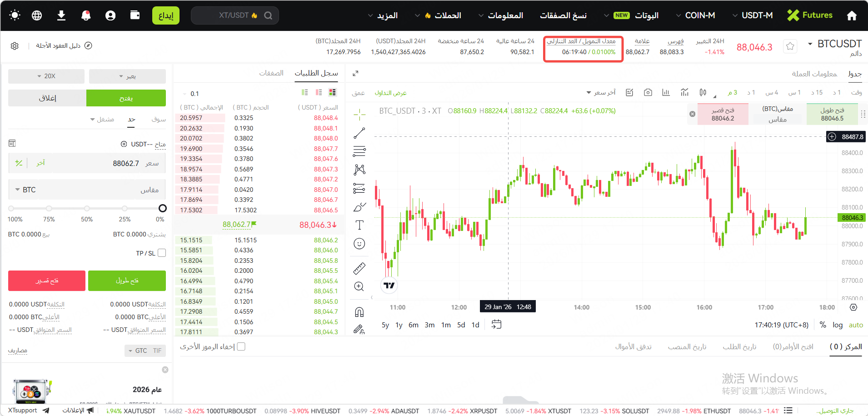This screenshot has width=868, height=416.
Task: Open the 20X leverage dropdown
Action: coord(46,76)
